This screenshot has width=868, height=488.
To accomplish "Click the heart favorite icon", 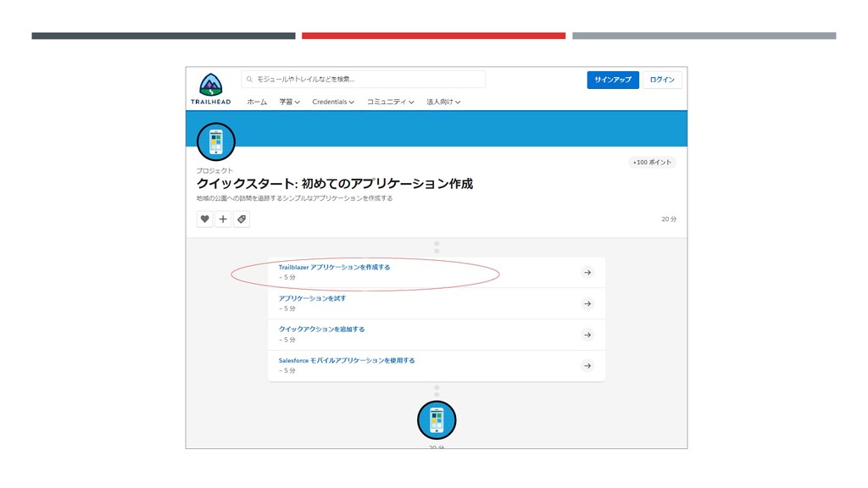I will pyautogui.click(x=205, y=219).
